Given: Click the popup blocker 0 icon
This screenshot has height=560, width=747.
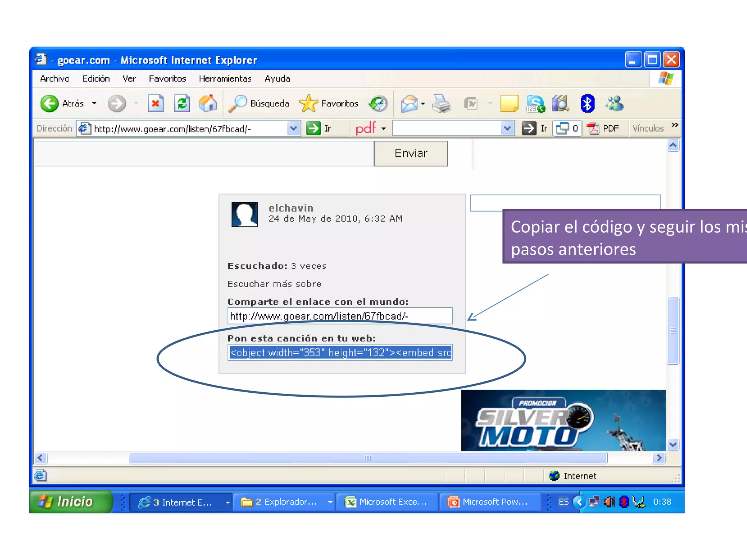Looking at the screenshot, I should [567, 128].
